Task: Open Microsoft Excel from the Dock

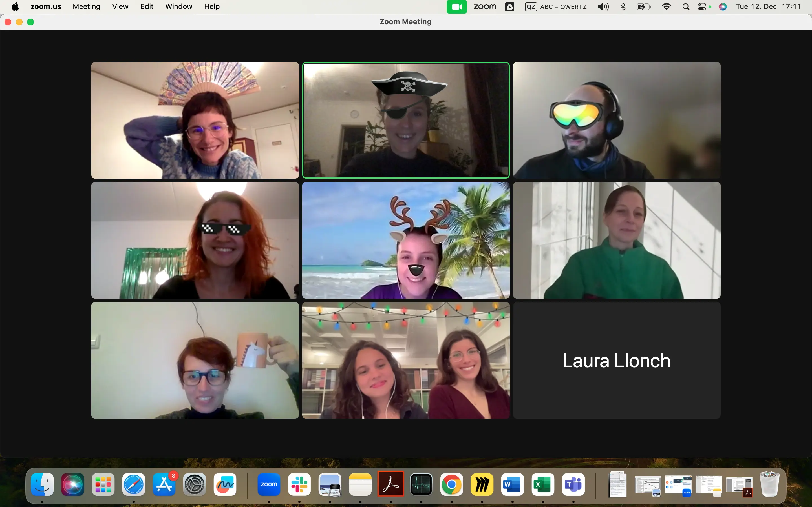Action: [x=542, y=484]
